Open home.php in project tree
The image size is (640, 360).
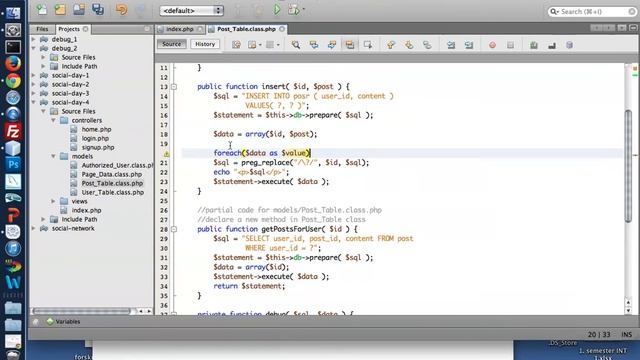tap(96, 129)
